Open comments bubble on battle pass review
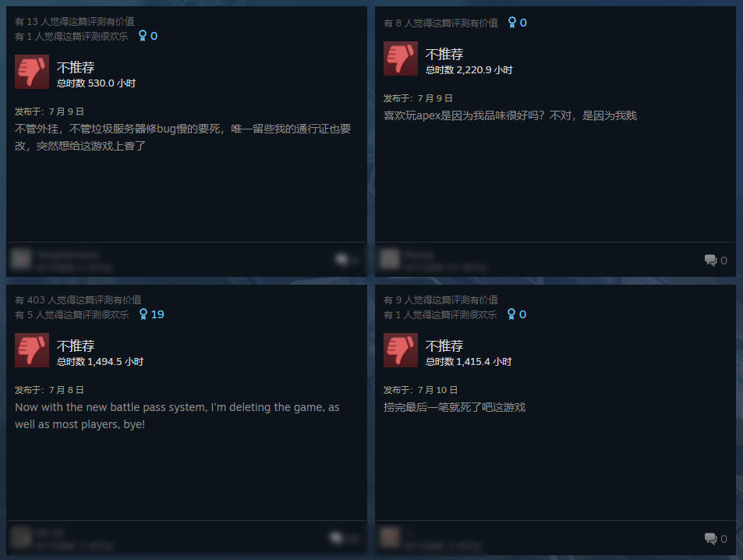 (337, 537)
